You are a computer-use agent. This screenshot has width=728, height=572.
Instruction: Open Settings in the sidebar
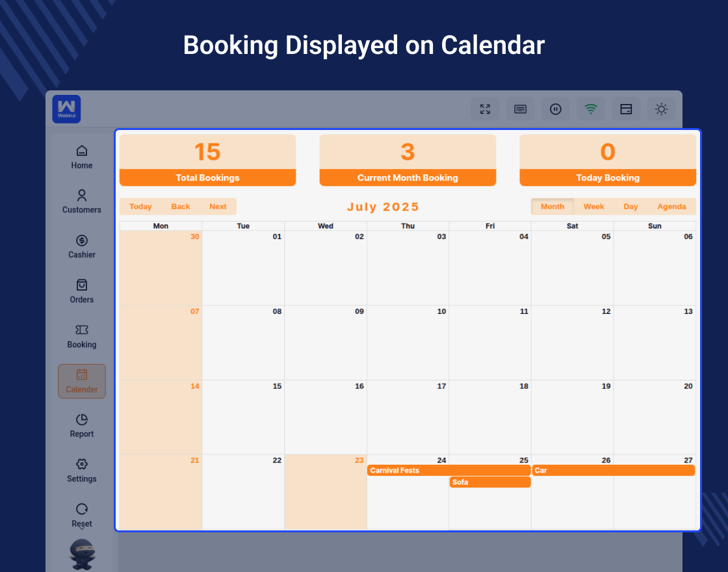click(x=82, y=471)
